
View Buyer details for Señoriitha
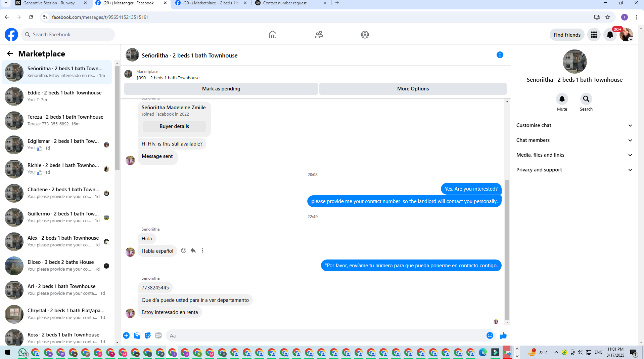(174, 126)
